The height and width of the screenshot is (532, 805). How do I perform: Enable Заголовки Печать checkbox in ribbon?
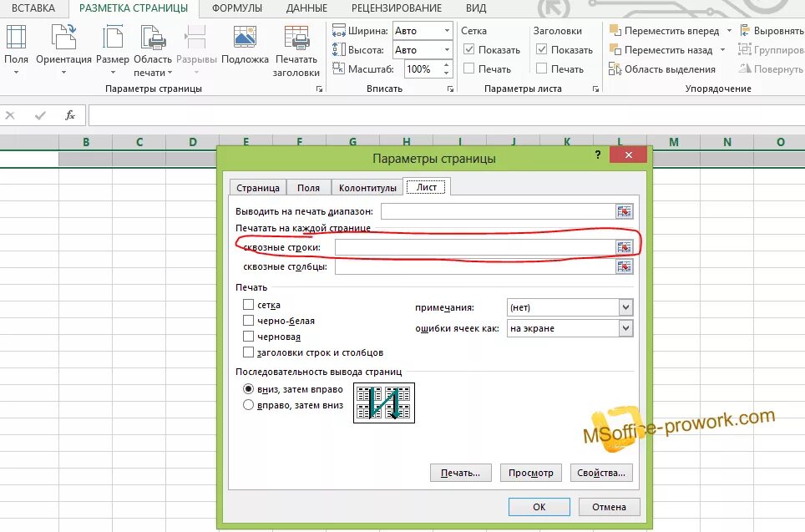pos(541,68)
